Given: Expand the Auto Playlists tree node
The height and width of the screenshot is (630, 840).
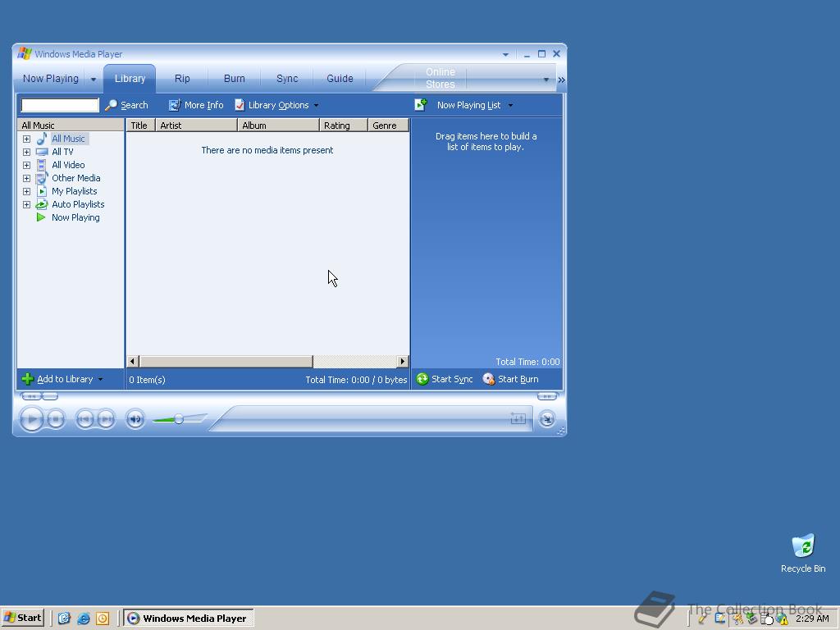Looking at the screenshot, I should 26,204.
